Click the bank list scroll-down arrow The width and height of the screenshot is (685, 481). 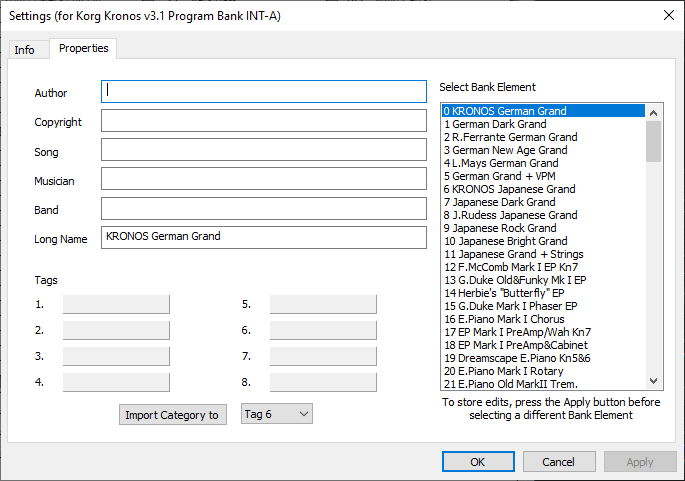654,381
